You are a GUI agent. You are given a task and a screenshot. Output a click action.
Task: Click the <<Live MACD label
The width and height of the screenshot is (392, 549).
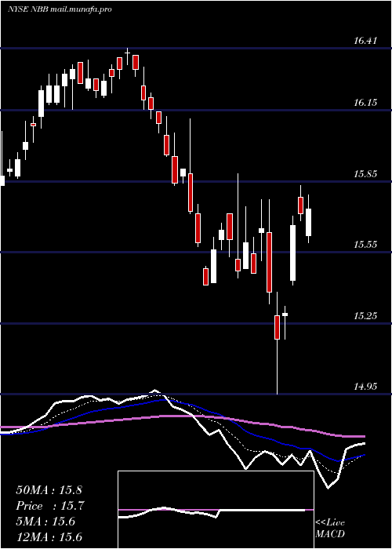pos(330,529)
